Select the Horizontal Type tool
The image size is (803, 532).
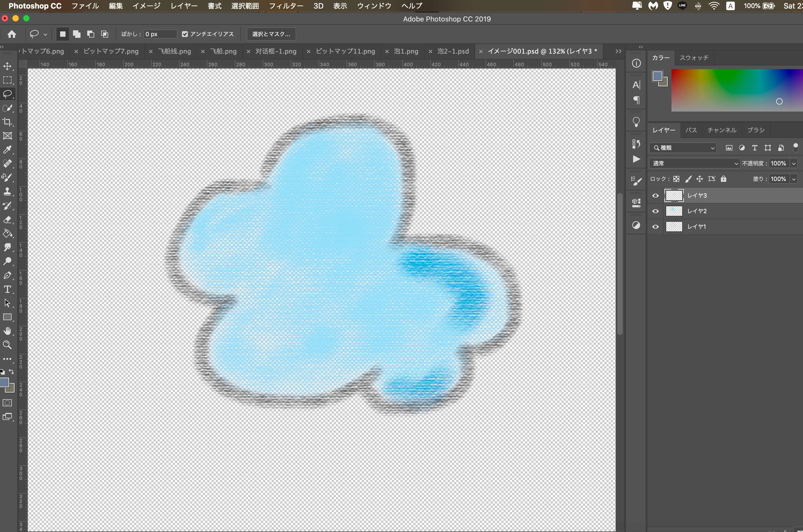7,289
